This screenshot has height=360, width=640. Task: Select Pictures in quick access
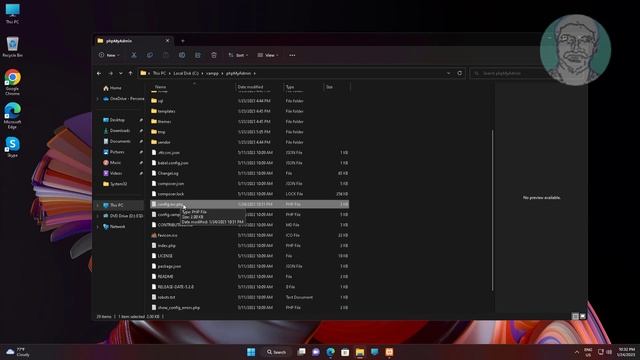pyautogui.click(x=117, y=152)
